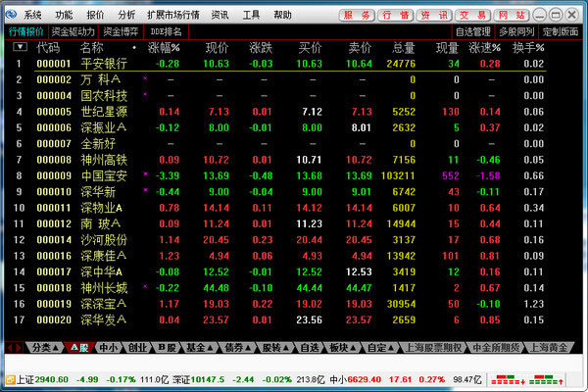This screenshot has width=588, height=392.
Task: Open the 帮助 menu
Action: point(282,15)
